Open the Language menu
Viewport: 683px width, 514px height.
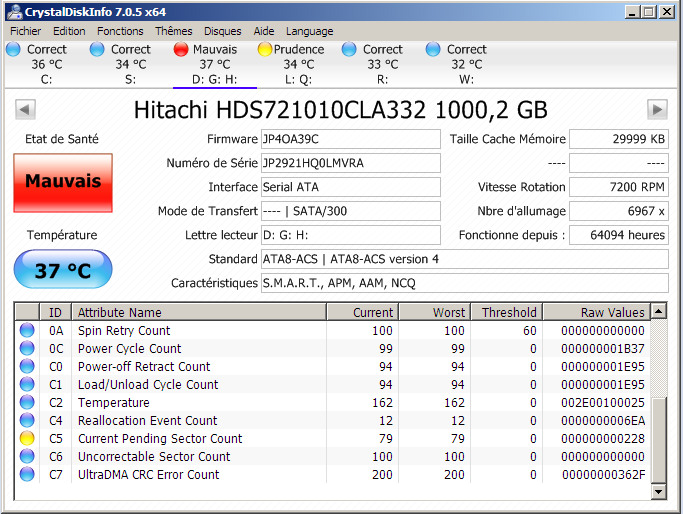pos(309,31)
